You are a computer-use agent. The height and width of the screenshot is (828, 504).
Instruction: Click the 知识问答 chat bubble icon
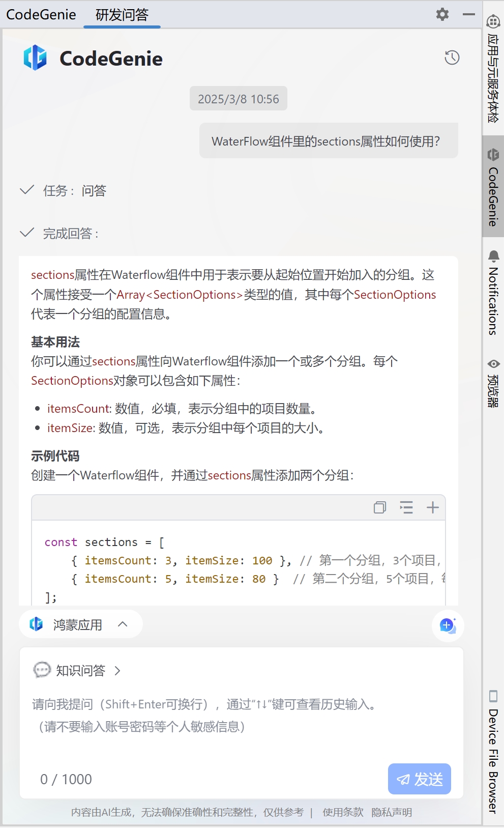(42, 670)
